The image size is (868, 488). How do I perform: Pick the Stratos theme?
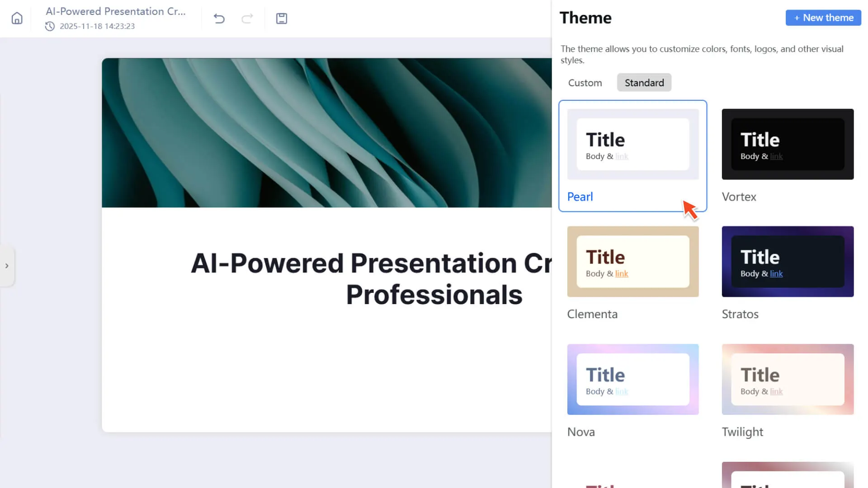point(788,273)
